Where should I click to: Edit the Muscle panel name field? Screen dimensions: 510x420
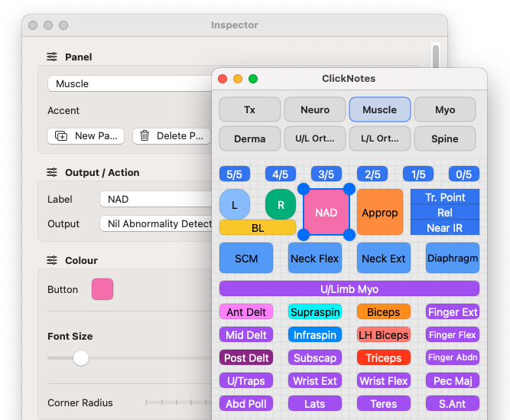[x=130, y=83]
